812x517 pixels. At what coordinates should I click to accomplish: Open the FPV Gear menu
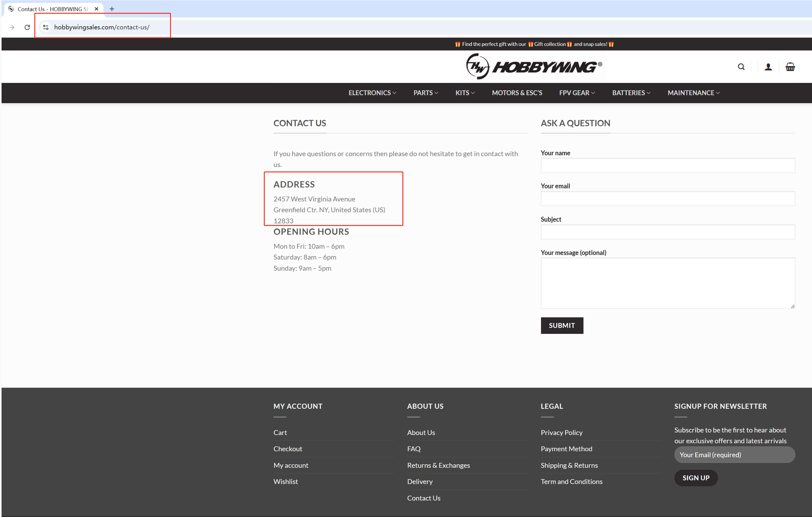[x=577, y=93]
